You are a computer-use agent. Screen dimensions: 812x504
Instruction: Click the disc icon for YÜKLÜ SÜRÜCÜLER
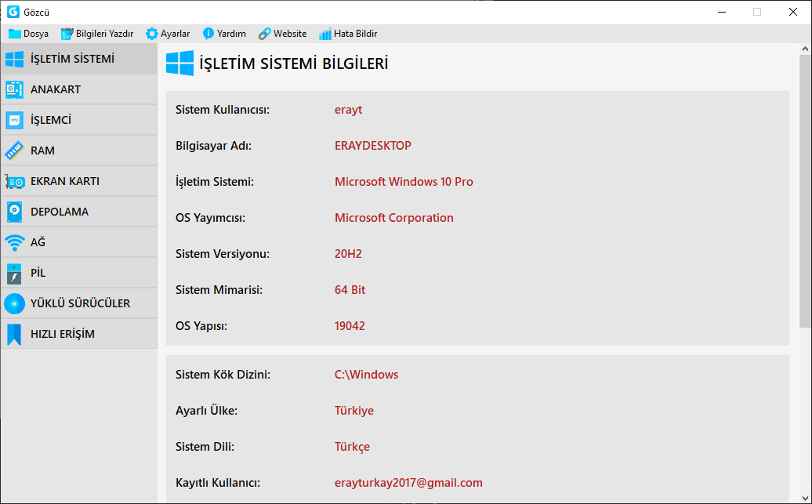pos(14,303)
